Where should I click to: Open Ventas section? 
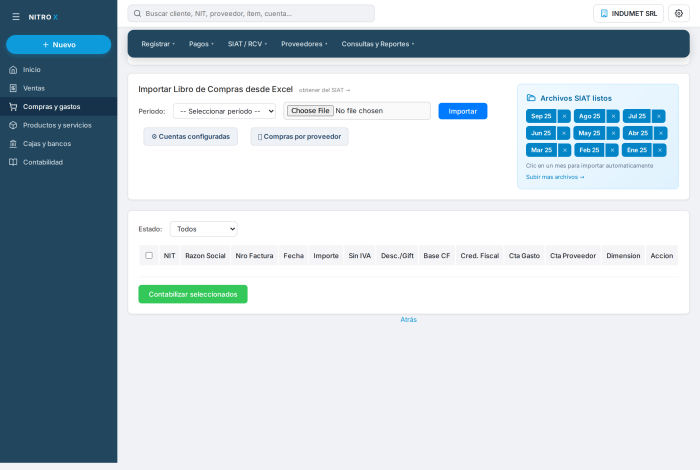(x=58, y=88)
